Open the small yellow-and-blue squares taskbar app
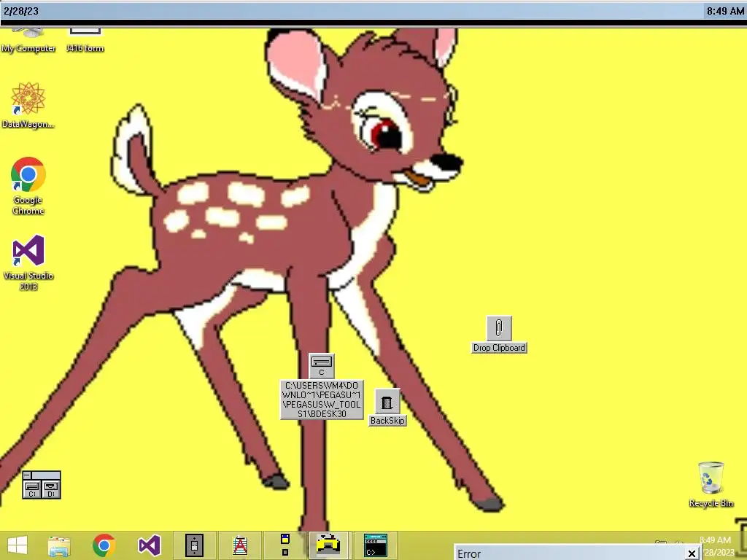 (285, 545)
